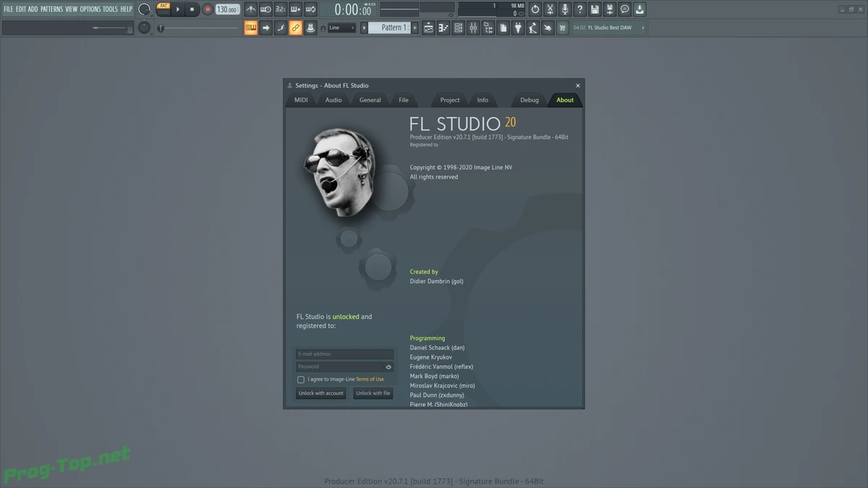Image resolution: width=868 pixels, height=488 pixels.
Task: Expand the FL Studio Best DAW news panel arrow
Action: point(643,27)
